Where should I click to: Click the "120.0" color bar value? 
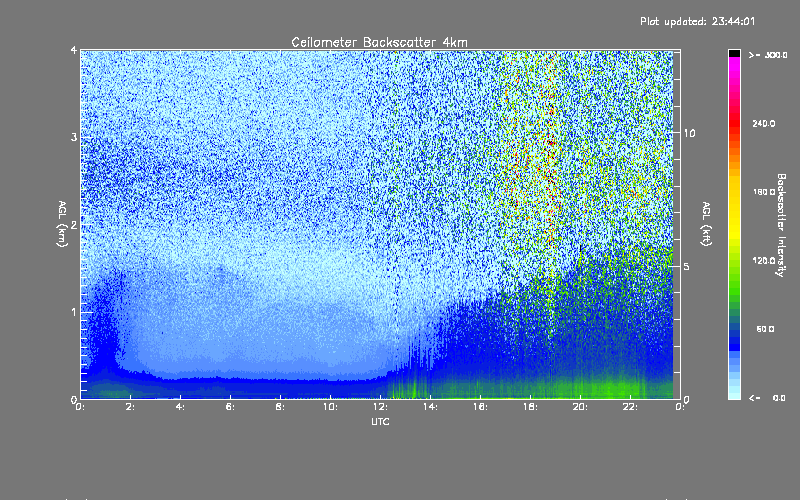(x=764, y=261)
